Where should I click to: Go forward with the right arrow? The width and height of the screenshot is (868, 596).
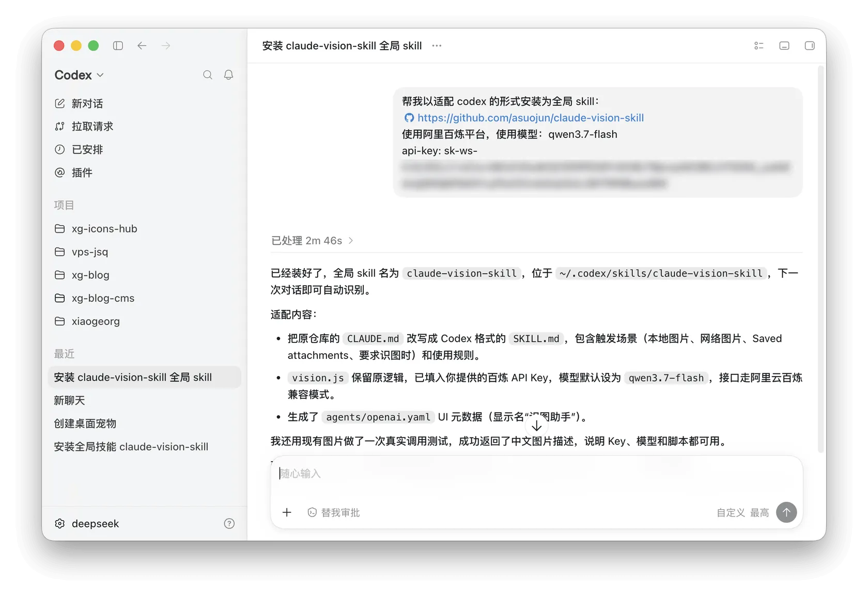[166, 45]
